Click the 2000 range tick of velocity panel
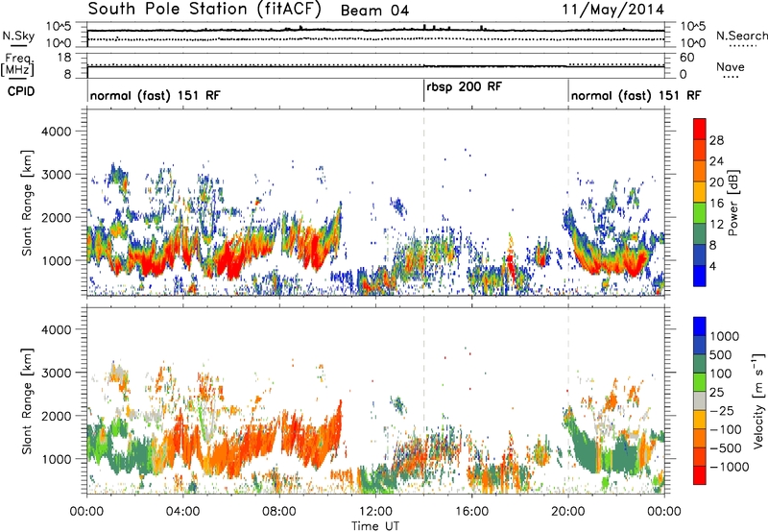 click(x=57, y=416)
